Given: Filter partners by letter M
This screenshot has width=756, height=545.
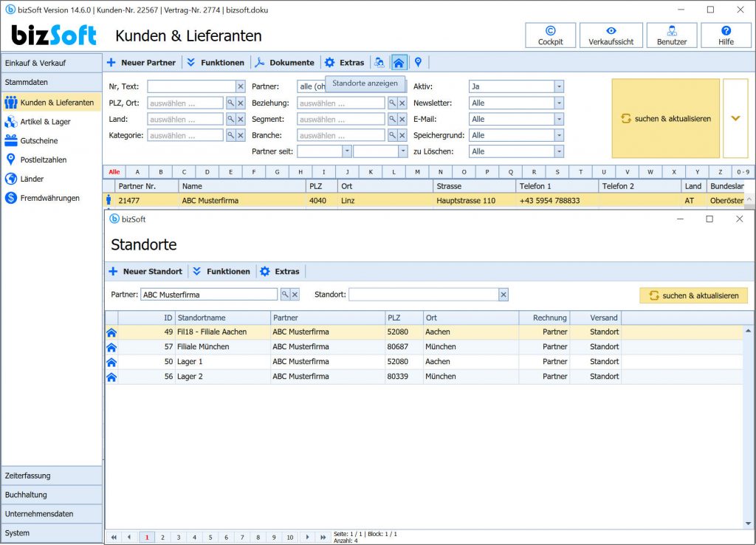Looking at the screenshot, I should click(417, 172).
